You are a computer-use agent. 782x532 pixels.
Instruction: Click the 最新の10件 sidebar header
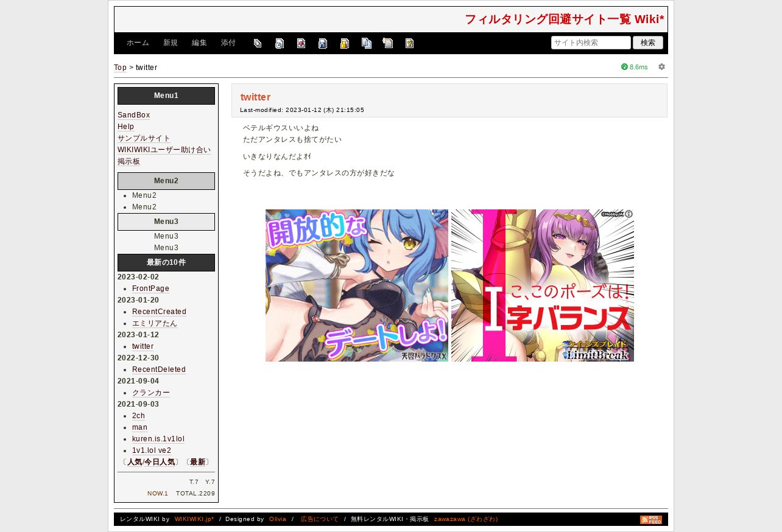[166, 262]
